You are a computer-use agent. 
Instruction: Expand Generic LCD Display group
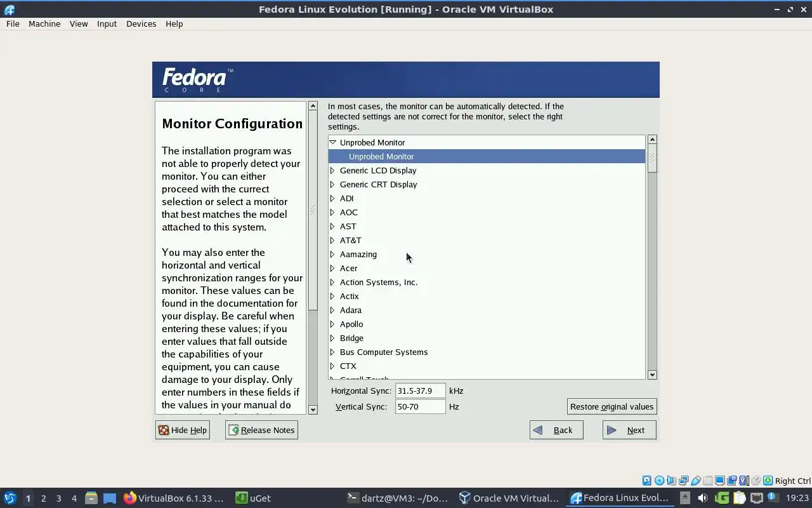(332, 170)
